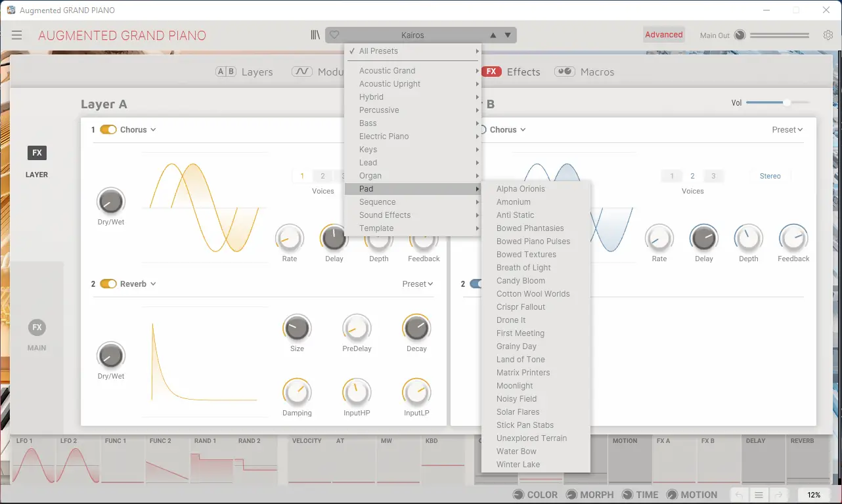Click the Layer B Vol slider
This screenshot has height=504, width=842.
[778, 102]
